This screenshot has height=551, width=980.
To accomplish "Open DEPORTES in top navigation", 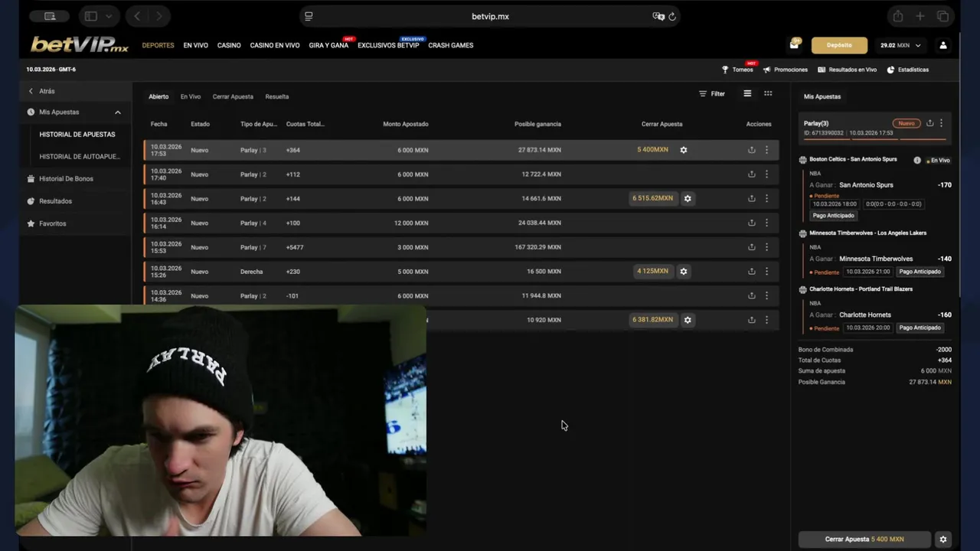I will (158, 45).
